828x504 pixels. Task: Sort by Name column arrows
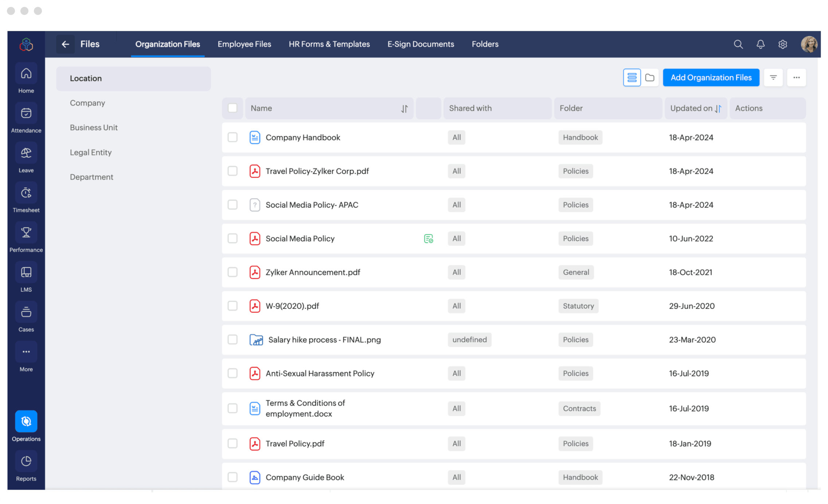click(404, 109)
